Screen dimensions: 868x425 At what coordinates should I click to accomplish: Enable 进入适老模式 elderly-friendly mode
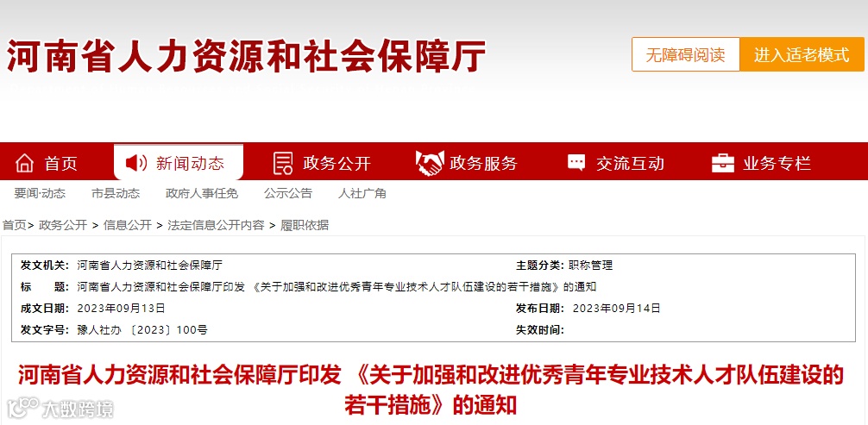[x=802, y=54]
